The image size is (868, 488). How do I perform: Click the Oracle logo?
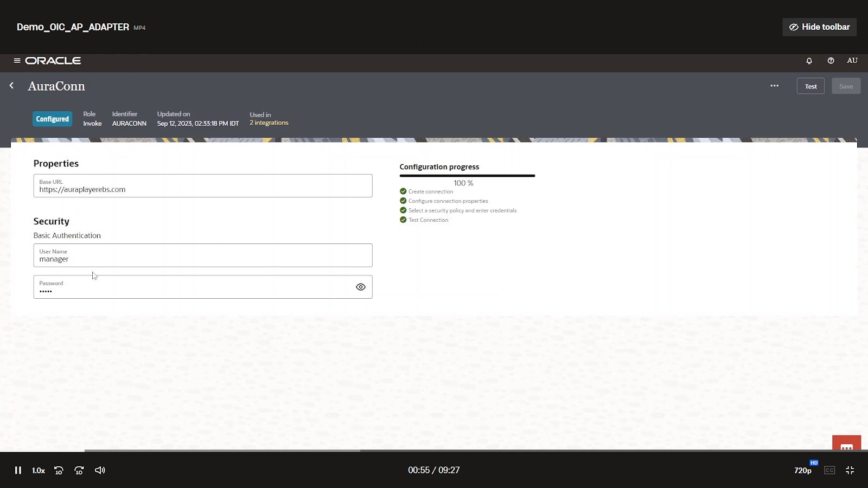tap(53, 61)
